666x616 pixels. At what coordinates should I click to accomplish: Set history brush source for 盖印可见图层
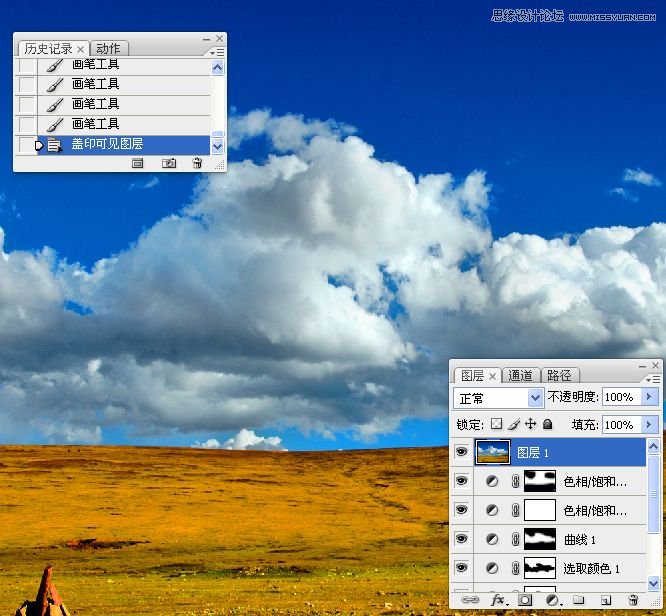pos(27,145)
